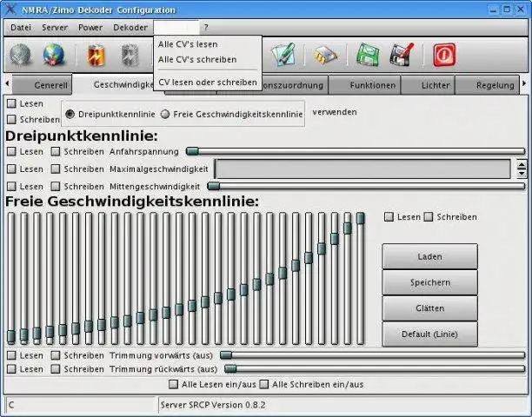The image size is (532, 417).
Task: Click the colorful globe server icon
Action: (54, 55)
